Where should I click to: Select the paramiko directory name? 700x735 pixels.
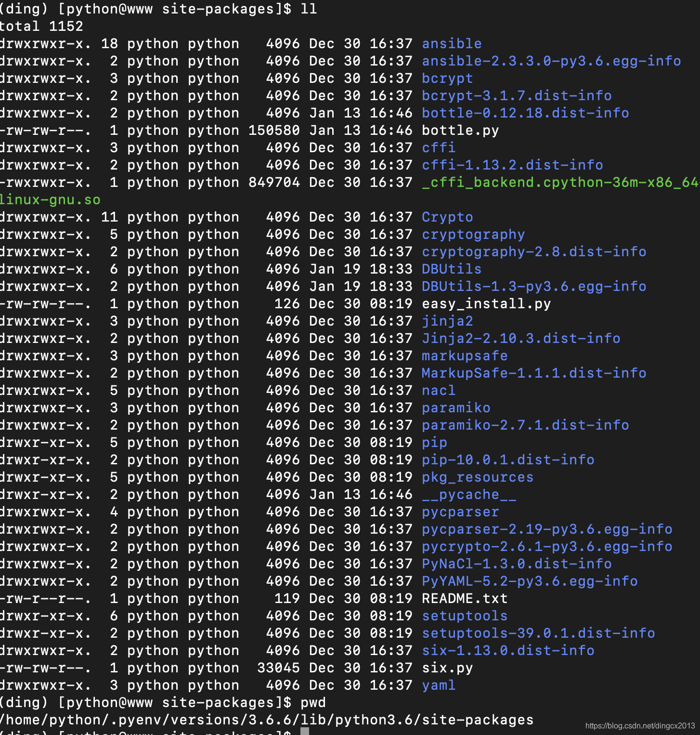coord(456,408)
